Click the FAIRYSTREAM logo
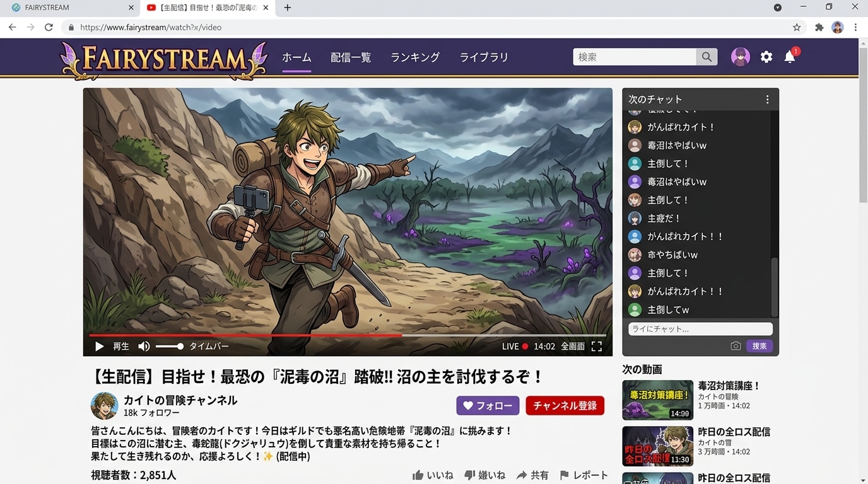 163,59
